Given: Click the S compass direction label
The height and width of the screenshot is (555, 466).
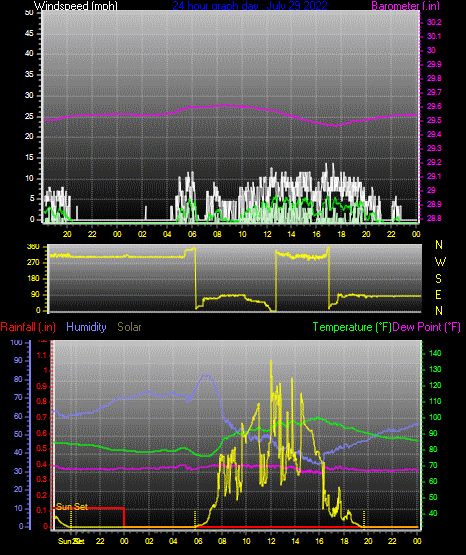Looking at the screenshot, I should click(x=438, y=279).
